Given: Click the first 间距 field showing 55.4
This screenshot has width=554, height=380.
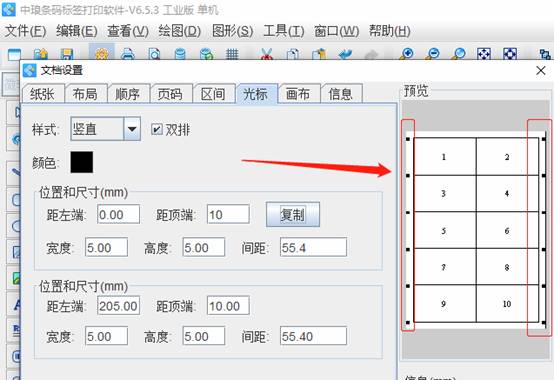Looking at the screenshot, I should click(x=313, y=247).
